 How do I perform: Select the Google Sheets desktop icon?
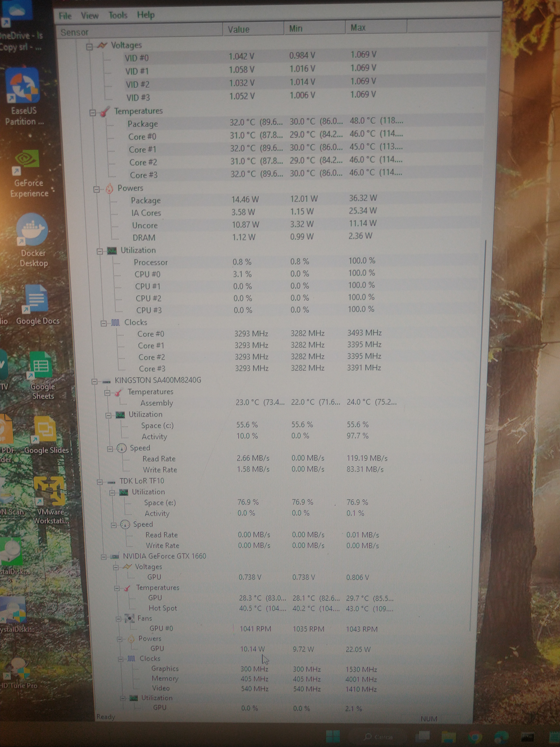pos(42,375)
